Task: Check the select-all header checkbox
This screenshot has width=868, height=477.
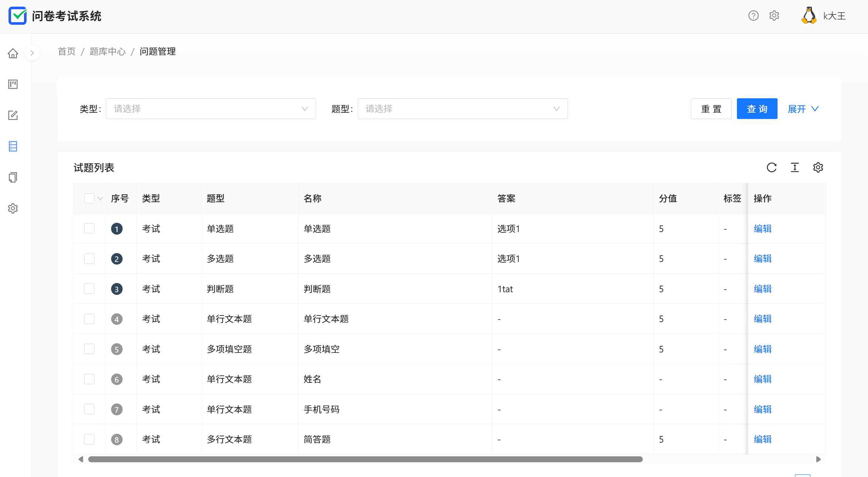Action: click(x=89, y=198)
